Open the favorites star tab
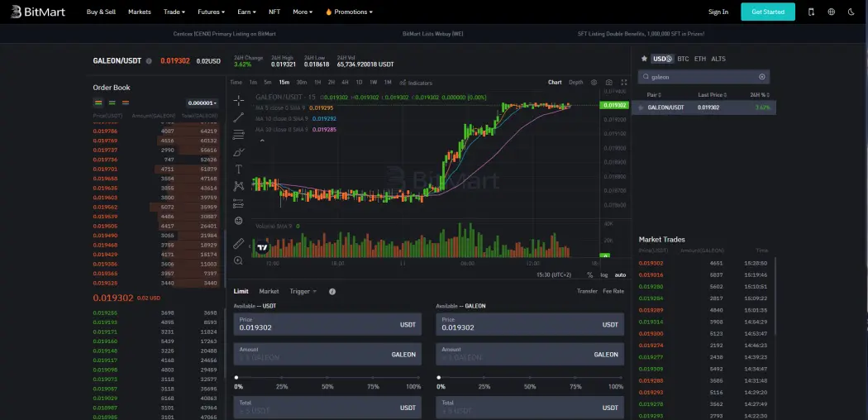The width and height of the screenshot is (868, 420). point(644,58)
